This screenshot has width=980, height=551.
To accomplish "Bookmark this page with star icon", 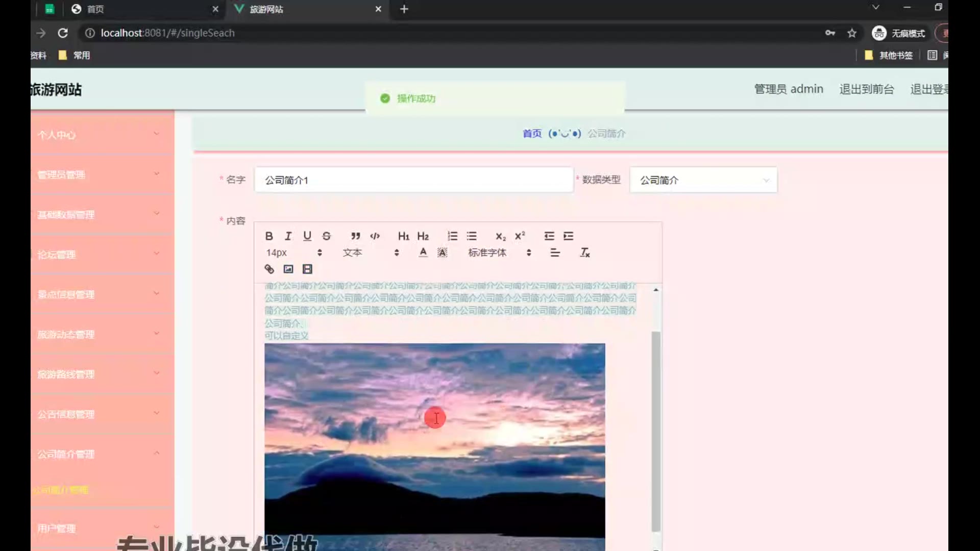I will click(x=852, y=33).
